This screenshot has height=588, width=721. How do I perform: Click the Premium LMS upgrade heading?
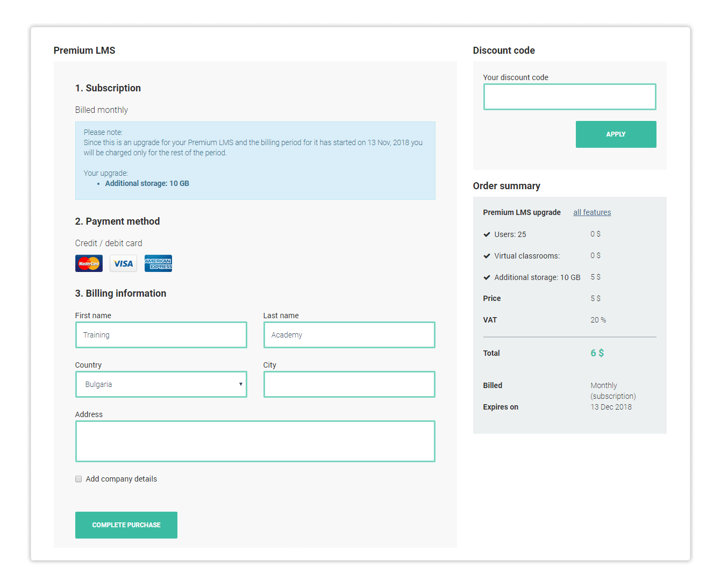click(x=522, y=212)
